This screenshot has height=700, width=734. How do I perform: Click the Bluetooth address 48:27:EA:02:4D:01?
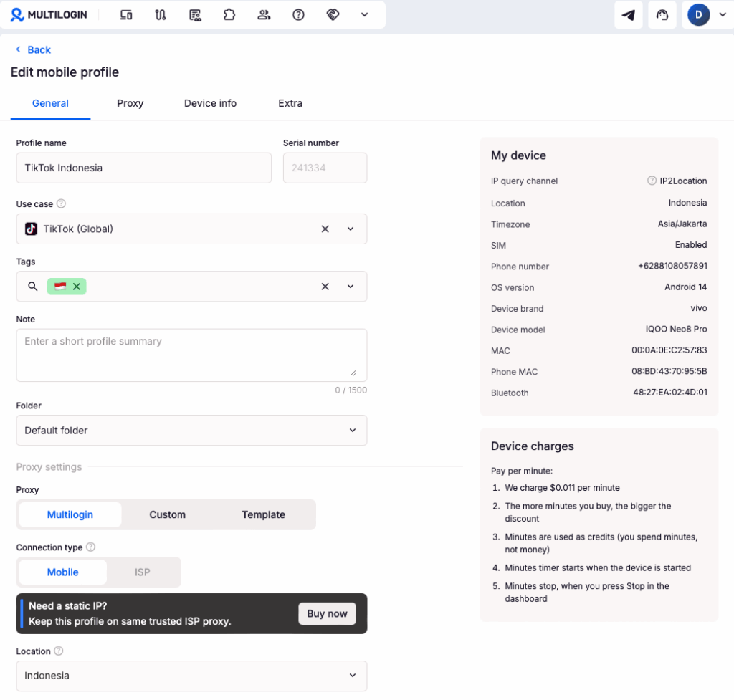pos(670,392)
